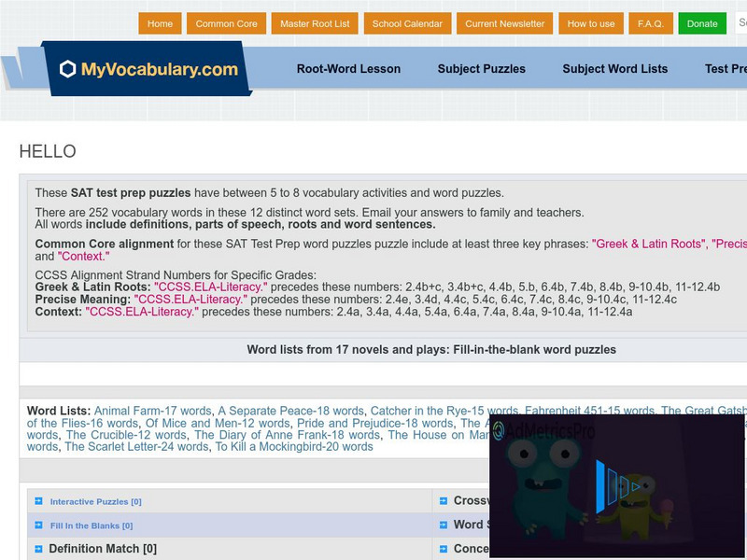Click the "Word lists from 17 novels and plays" heading
Screen dimensions: 747x560
431,349
